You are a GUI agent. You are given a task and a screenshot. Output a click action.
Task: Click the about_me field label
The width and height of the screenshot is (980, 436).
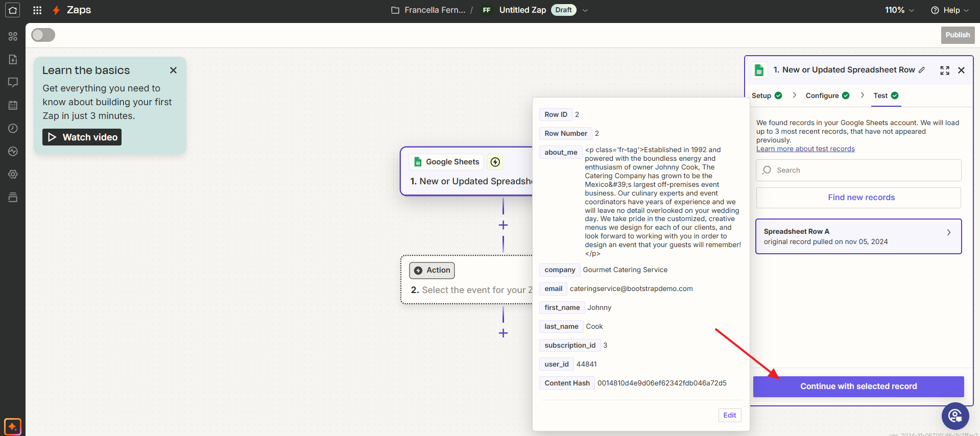[561, 152]
